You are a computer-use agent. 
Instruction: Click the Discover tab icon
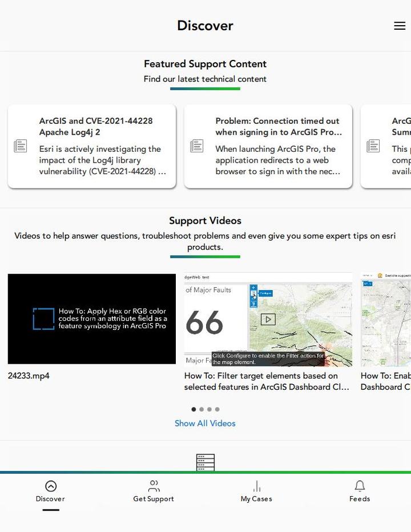pos(51,486)
